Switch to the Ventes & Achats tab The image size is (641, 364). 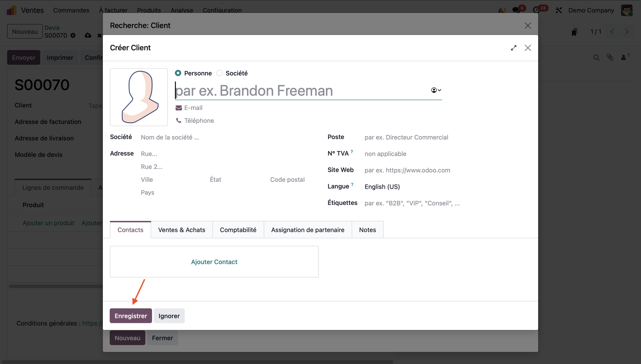pos(182,230)
